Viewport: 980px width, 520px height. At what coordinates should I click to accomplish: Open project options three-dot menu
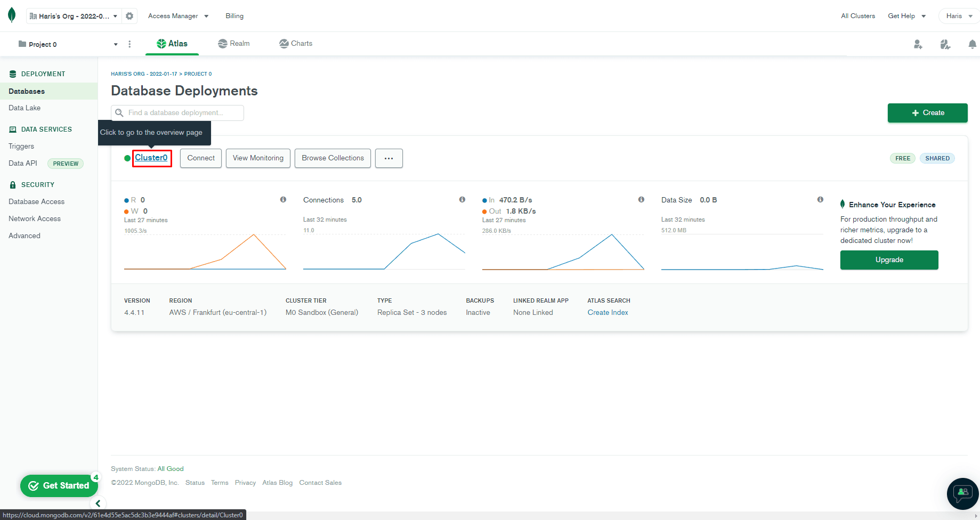pyautogui.click(x=129, y=44)
